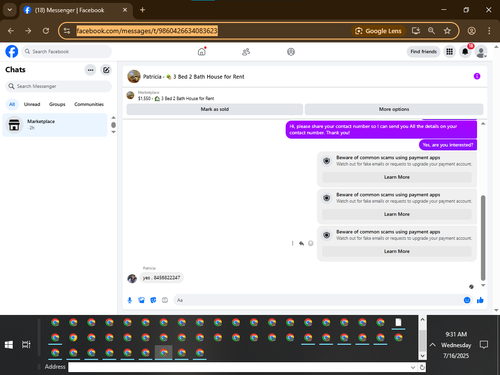Open the notifications bell
The width and height of the screenshot is (500, 375).
click(465, 52)
